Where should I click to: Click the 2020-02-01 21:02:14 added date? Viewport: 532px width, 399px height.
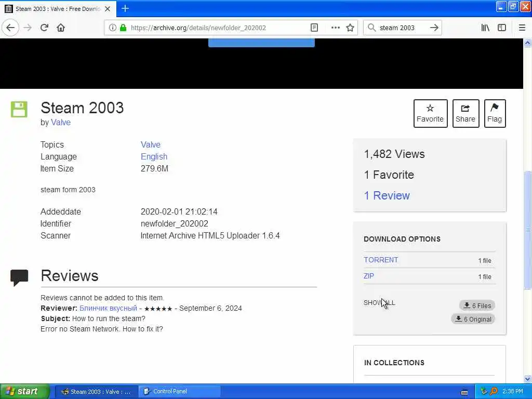(x=179, y=212)
